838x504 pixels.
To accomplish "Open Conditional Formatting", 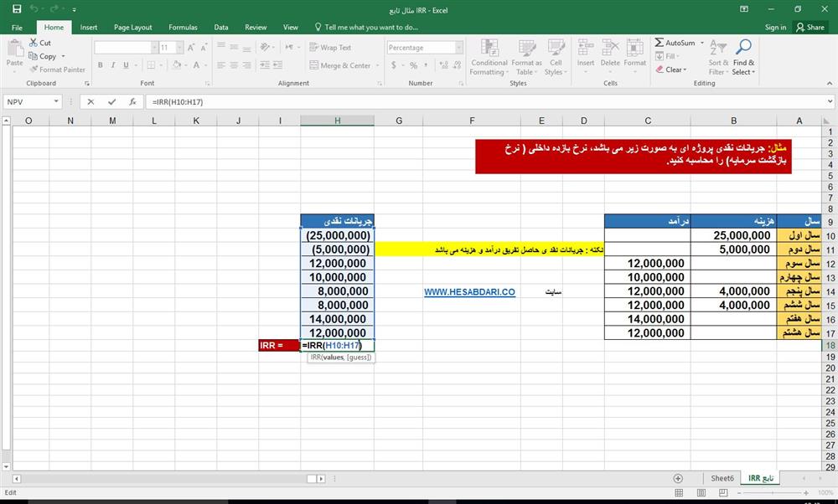I will pos(489,55).
